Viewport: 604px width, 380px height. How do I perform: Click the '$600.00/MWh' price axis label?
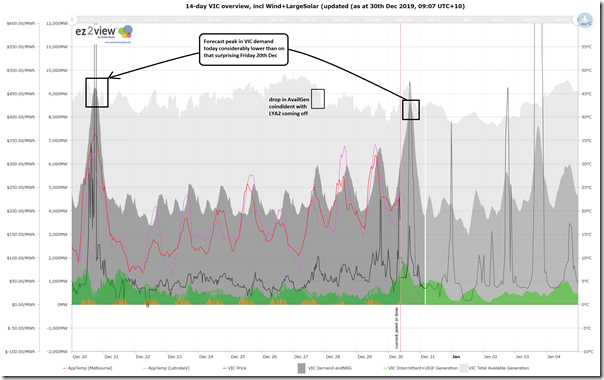(x=21, y=24)
